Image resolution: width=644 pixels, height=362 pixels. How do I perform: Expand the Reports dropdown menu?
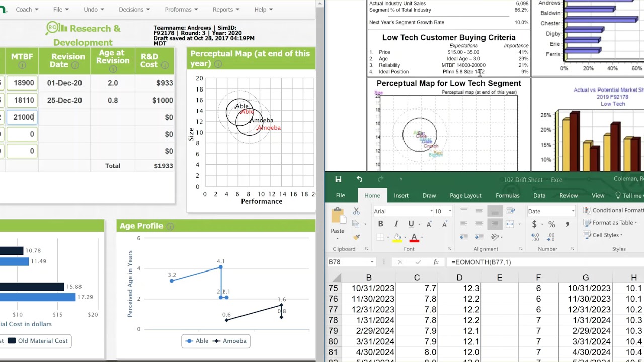pyautogui.click(x=226, y=9)
